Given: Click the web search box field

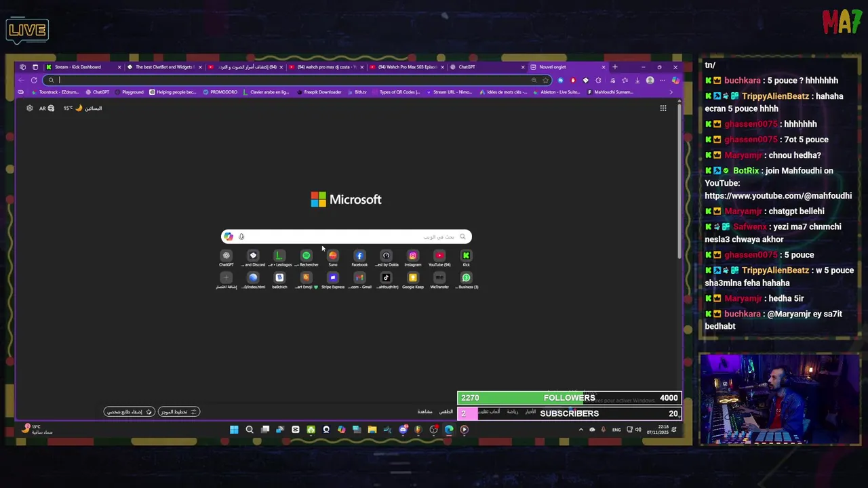Looking at the screenshot, I should [x=346, y=237].
